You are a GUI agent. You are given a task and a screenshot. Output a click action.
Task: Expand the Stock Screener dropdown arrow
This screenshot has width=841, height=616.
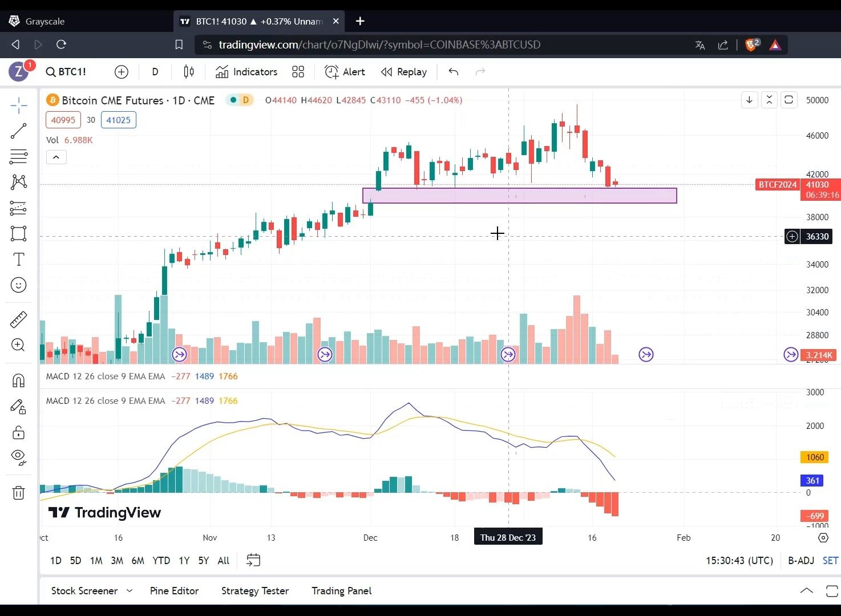click(x=130, y=591)
